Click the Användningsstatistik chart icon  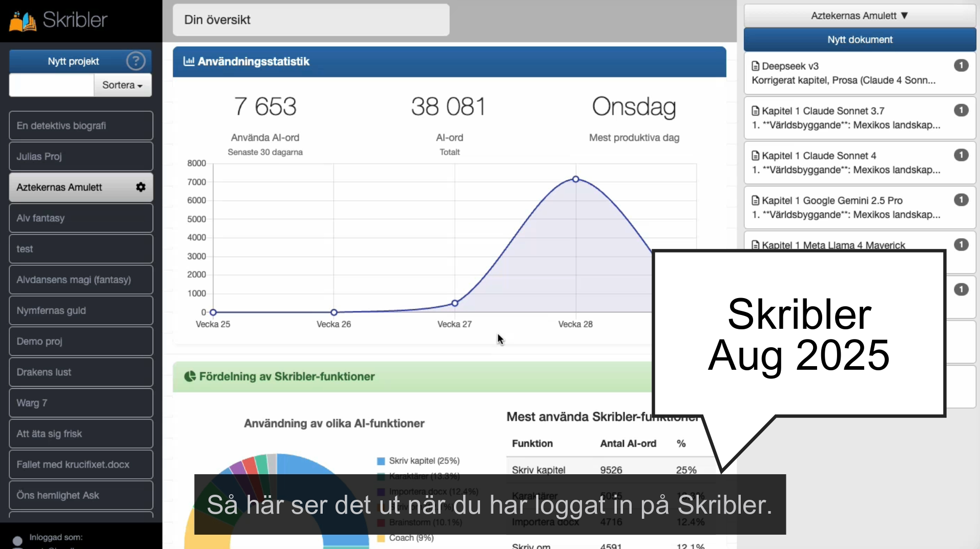point(189,61)
